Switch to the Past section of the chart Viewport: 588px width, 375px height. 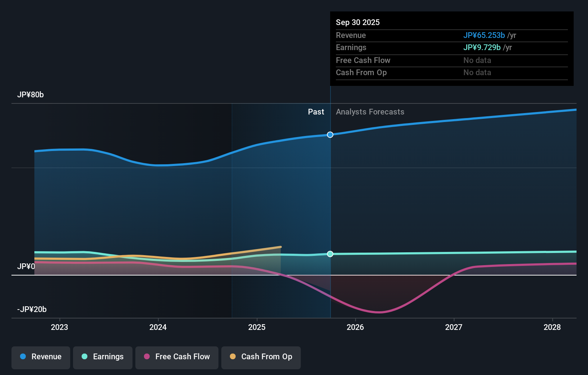(315, 112)
